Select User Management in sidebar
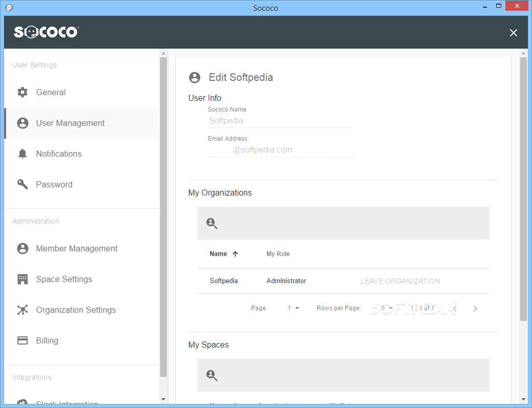Viewport: 532px width, 408px height. (x=81, y=123)
